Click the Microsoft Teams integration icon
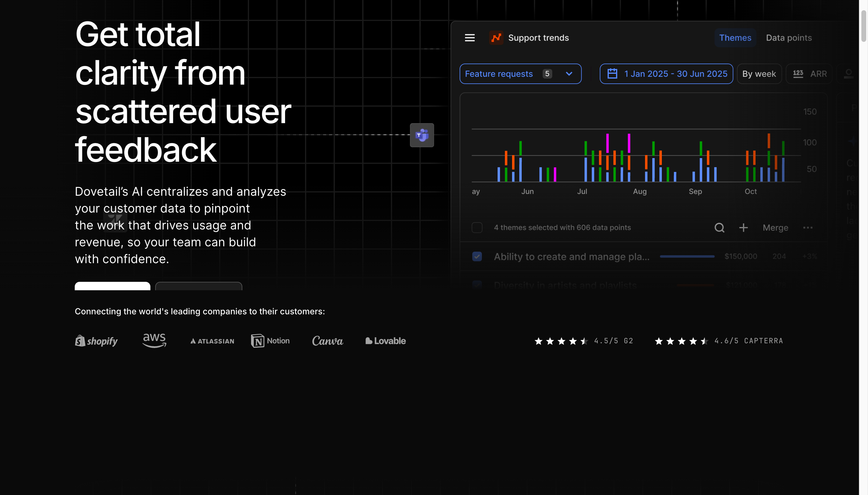868x495 pixels. [x=422, y=135]
